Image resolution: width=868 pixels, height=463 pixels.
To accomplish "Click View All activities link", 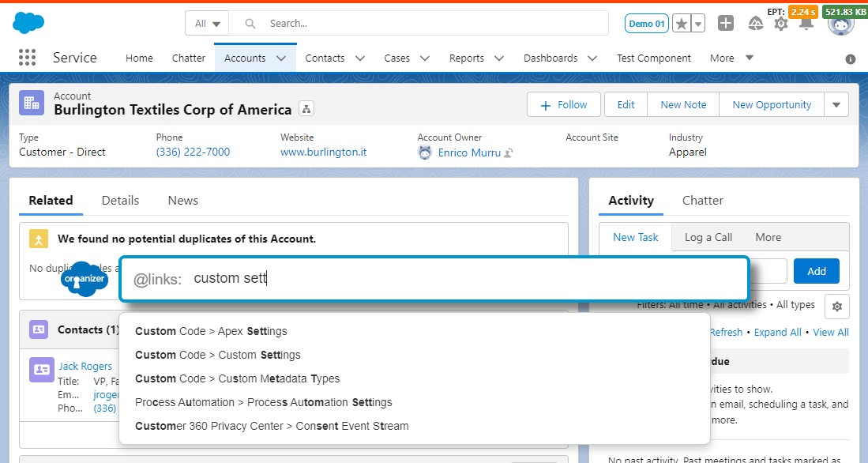I will pos(830,333).
